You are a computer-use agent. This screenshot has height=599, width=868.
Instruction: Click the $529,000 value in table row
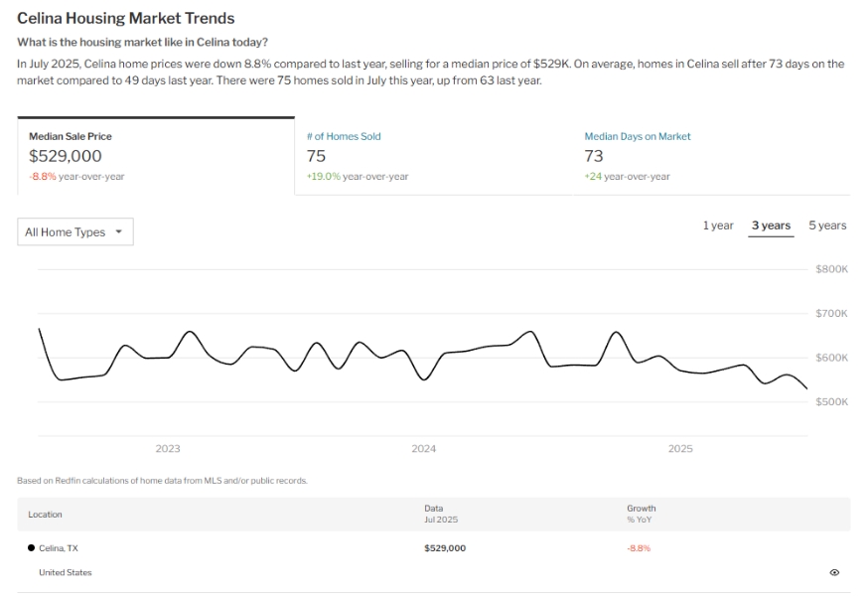pos(445,548)
